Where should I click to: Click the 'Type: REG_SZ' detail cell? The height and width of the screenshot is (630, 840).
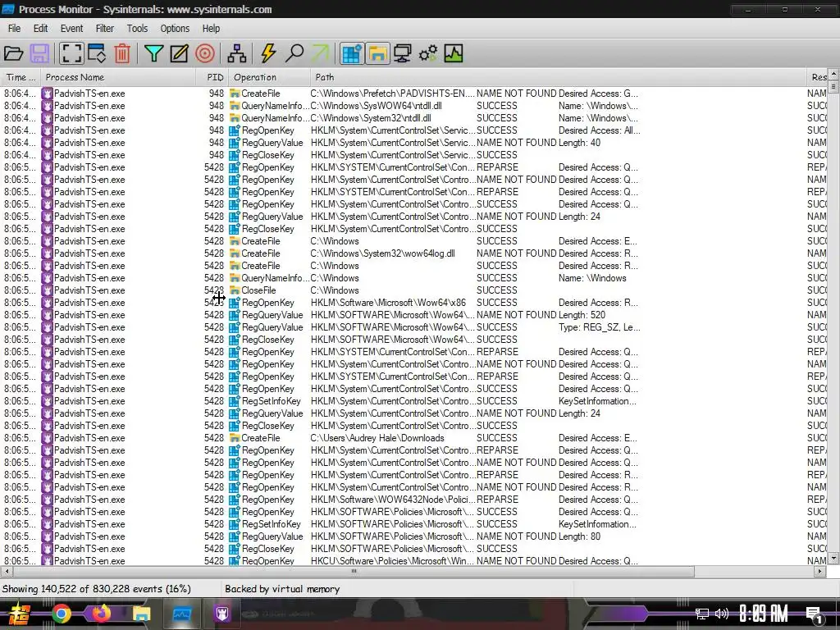(x=600, y=327)
